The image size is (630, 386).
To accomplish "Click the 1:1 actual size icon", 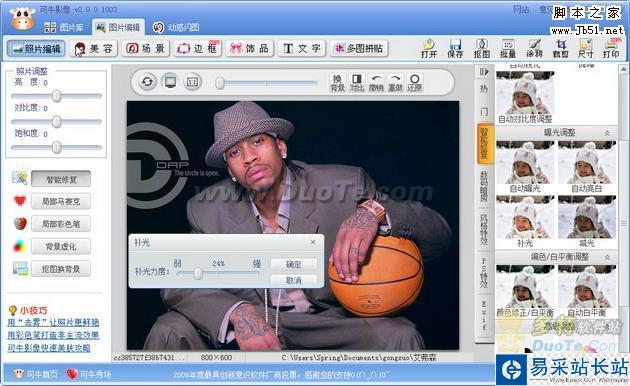I will (x=192, y=82).
